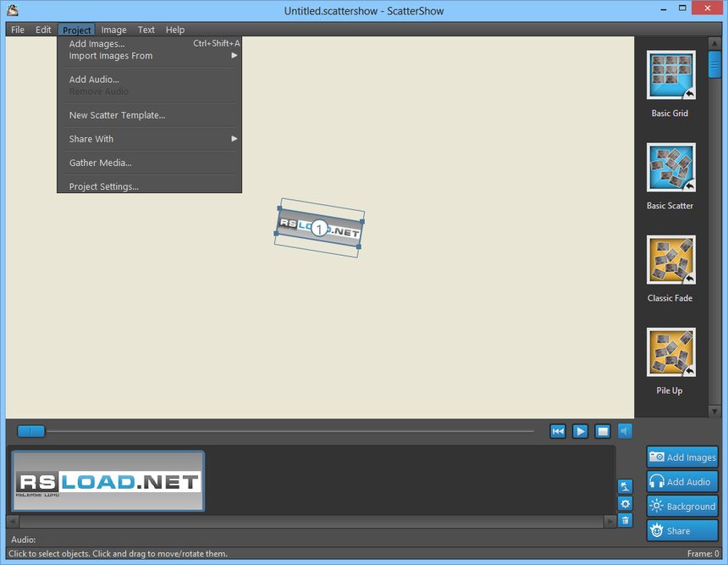Open image settings gear icon beside the filmstrip
Screen dimensions: 728x565
point(625,504)
